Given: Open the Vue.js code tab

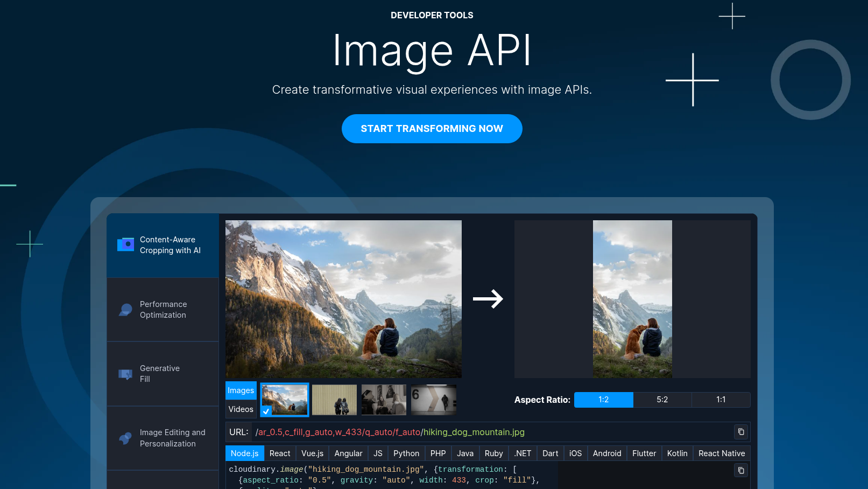Looking at the screenshot, I should pos(313,453).
